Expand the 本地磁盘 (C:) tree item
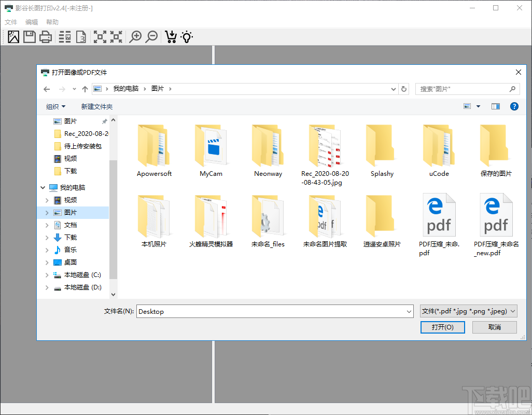The width and height of the screenshot is (532, 415). click(x=47, y=274)
